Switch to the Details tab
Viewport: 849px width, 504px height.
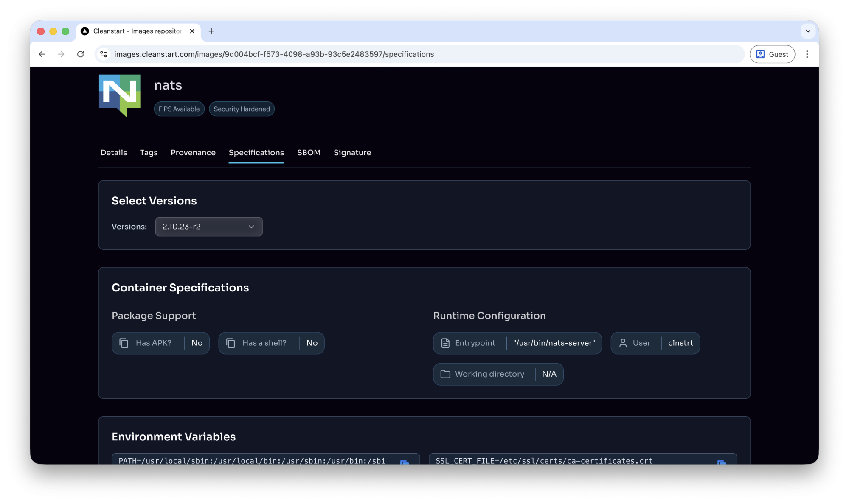(114, 153)
